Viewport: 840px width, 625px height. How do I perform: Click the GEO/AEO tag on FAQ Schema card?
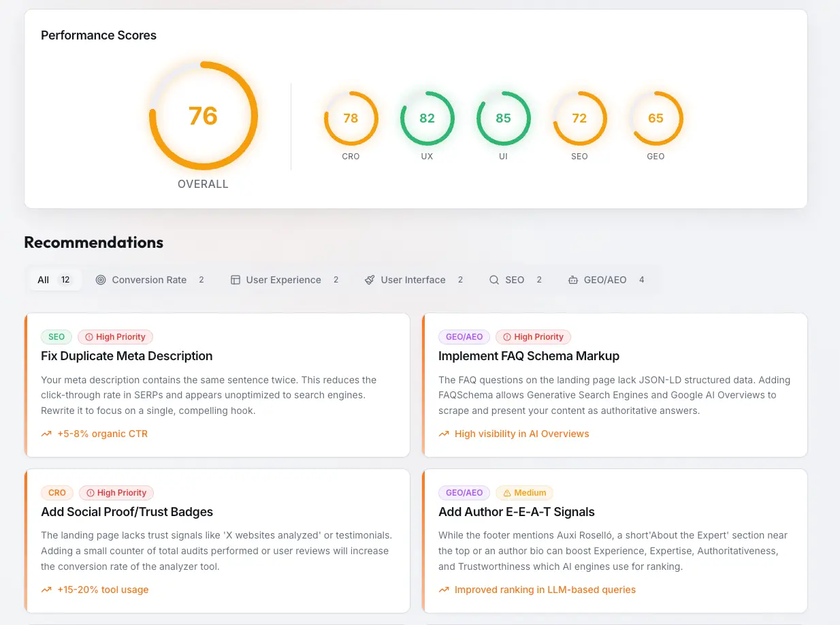[464, 337]
